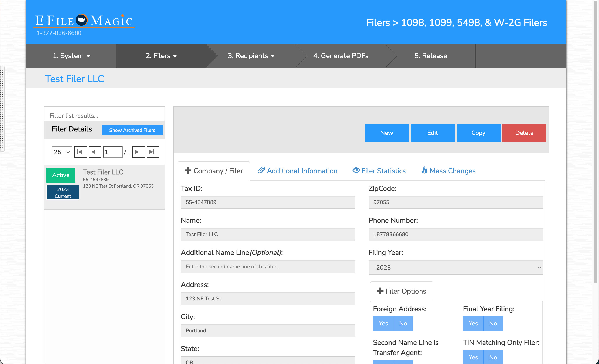Open the Filing Year dropdown

tap(456, 267)
